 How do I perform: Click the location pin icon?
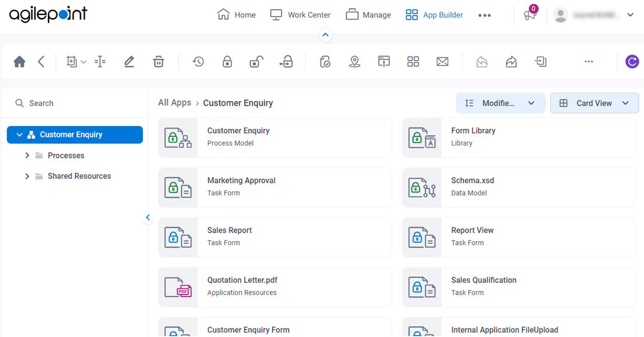coord(355,62)
